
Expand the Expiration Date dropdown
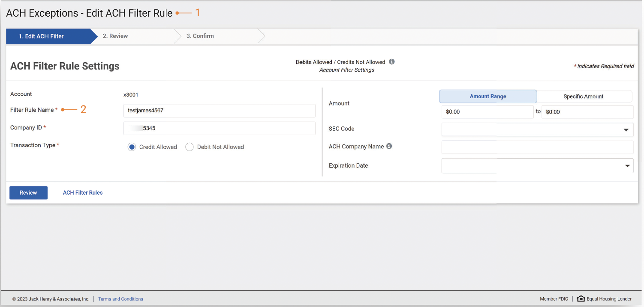537,166
